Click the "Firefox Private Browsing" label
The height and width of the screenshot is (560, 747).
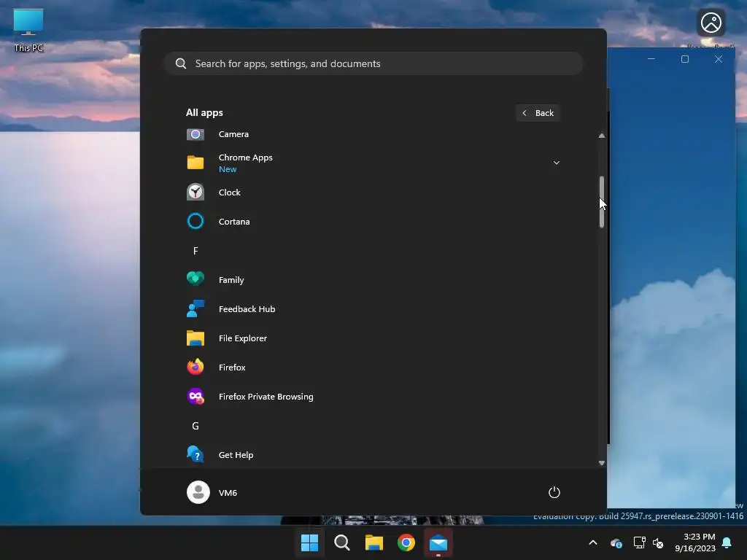[x=266, y=397]
